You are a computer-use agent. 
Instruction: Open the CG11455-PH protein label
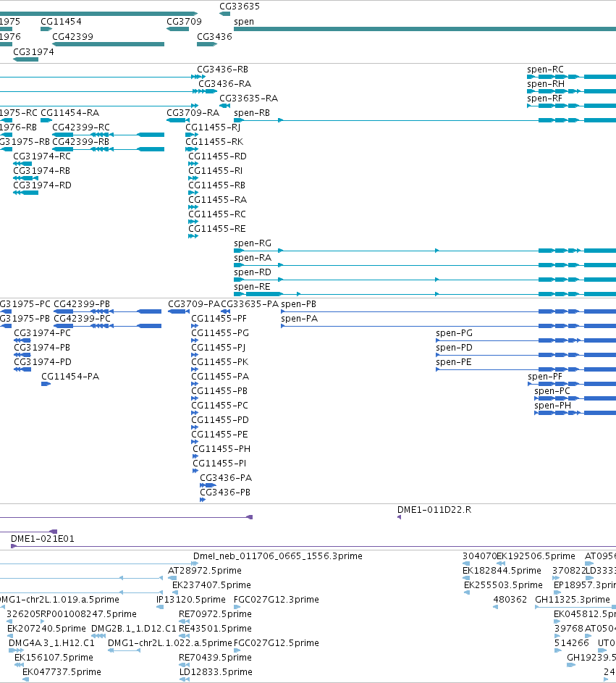[x=221, y=449]
